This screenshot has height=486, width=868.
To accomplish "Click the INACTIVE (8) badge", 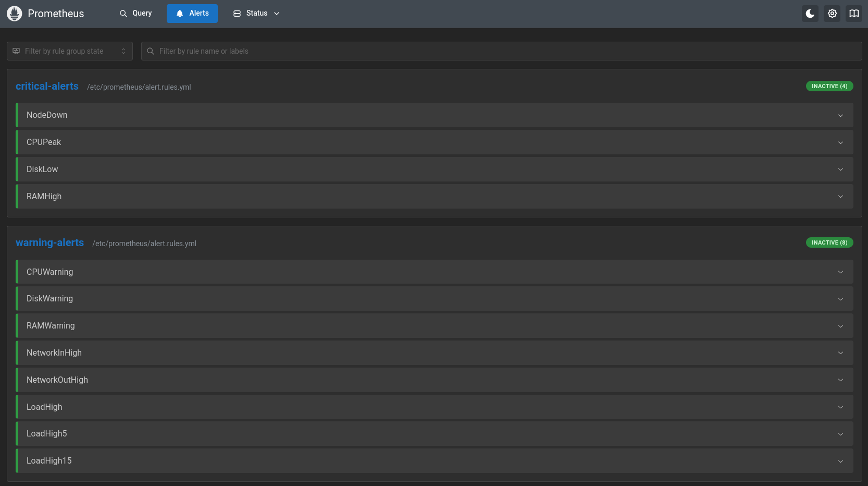I will tap(829, 242).
